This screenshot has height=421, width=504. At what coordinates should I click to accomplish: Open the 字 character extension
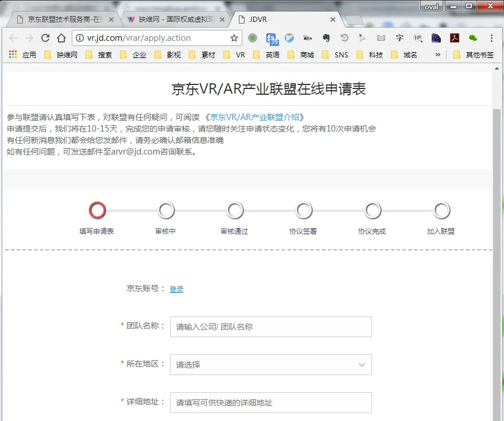pyautogui.click(x=400, y=38)
